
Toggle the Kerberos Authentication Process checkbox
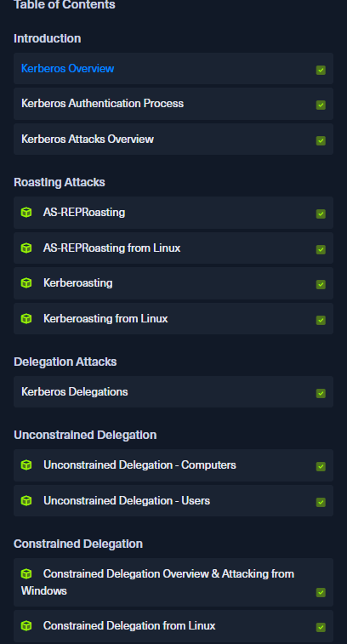pos(321,105)
